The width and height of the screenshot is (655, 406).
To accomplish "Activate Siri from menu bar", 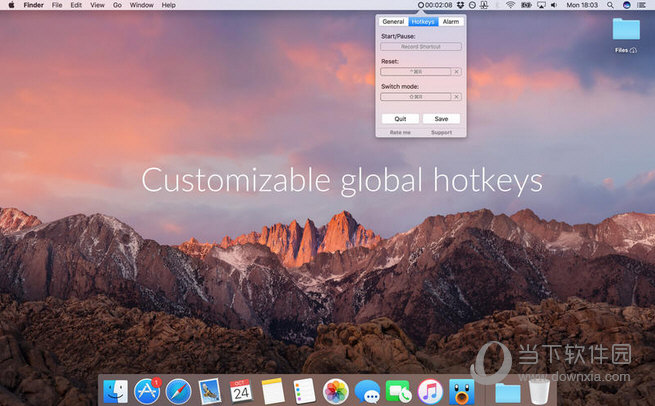I will (x=627, y=5).
